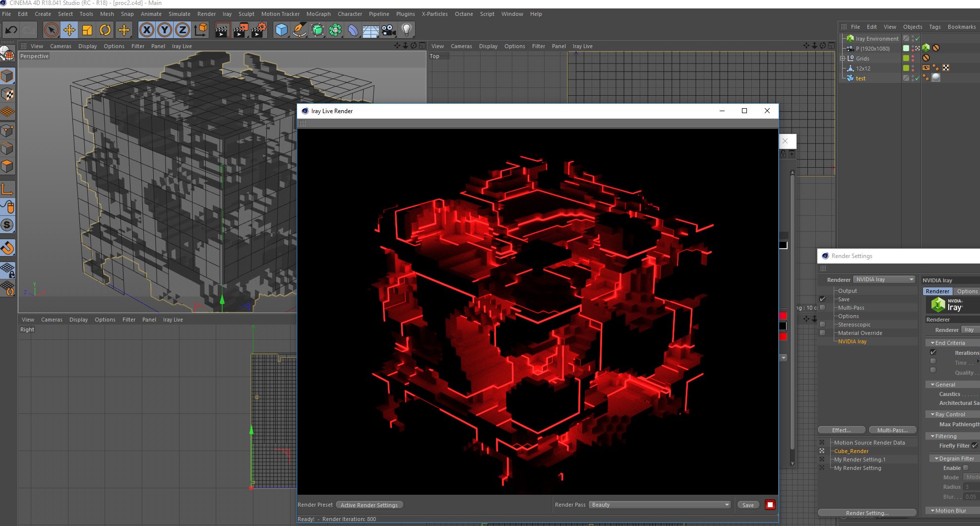Click the Coordinate System icon
The width and height of the screenshot is (980, 526).
point(201,30)
